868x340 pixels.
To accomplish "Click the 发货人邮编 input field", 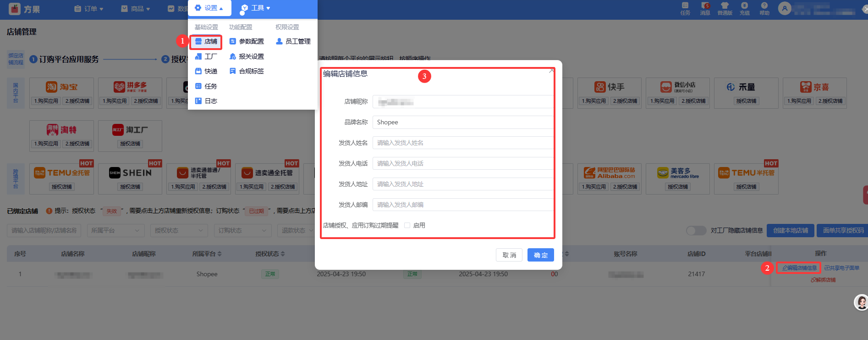I will pos(463,205).
